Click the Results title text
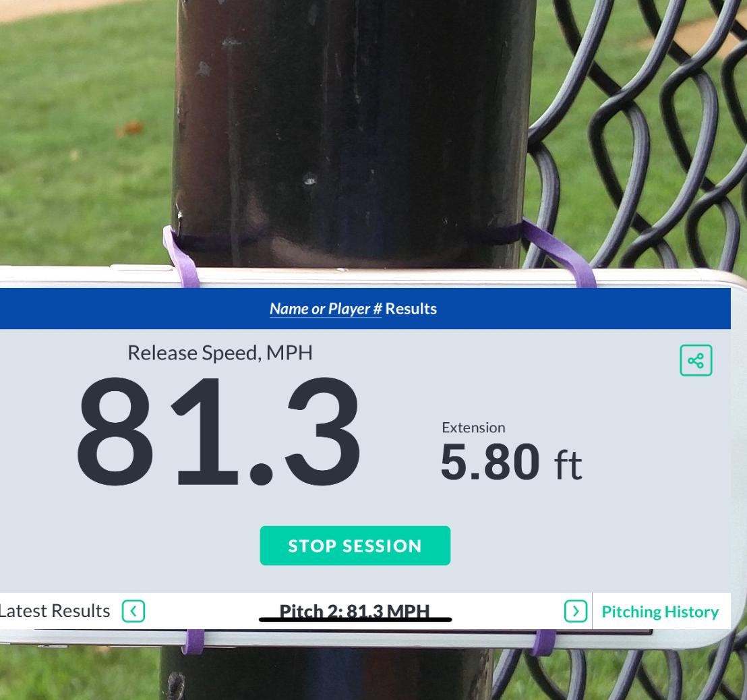The width and height of the screenshot is (747, 700). click(x=411, y=309)
